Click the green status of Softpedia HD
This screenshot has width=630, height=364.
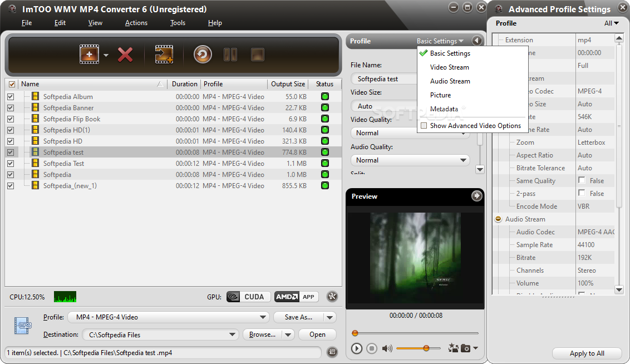(x=324, y=141)
